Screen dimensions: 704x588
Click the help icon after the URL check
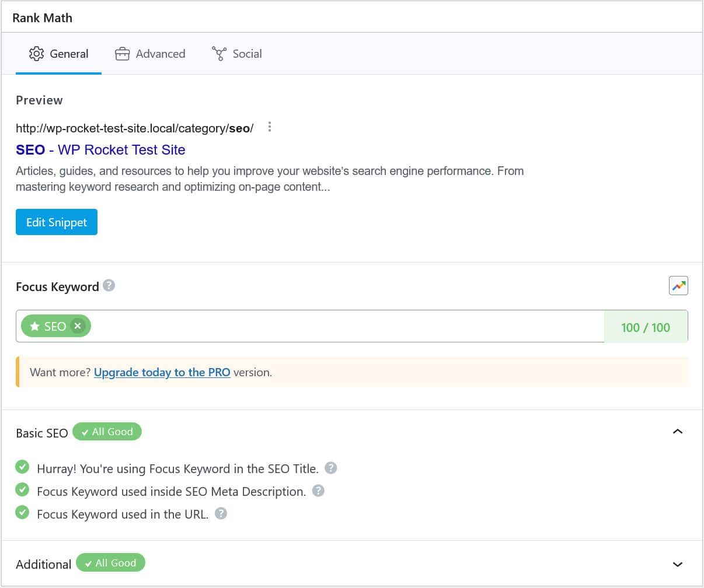[x=221, y=513]
